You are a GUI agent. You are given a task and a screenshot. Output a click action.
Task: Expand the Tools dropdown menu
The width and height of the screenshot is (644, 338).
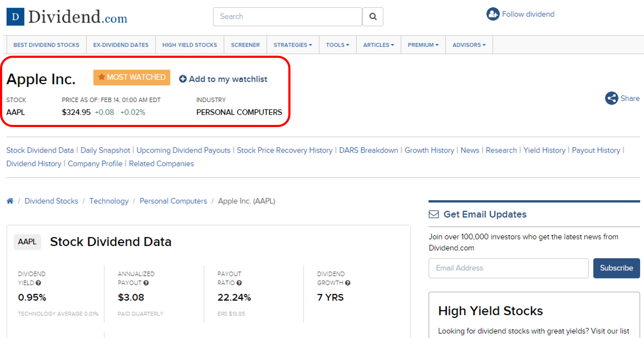point(338,45)
